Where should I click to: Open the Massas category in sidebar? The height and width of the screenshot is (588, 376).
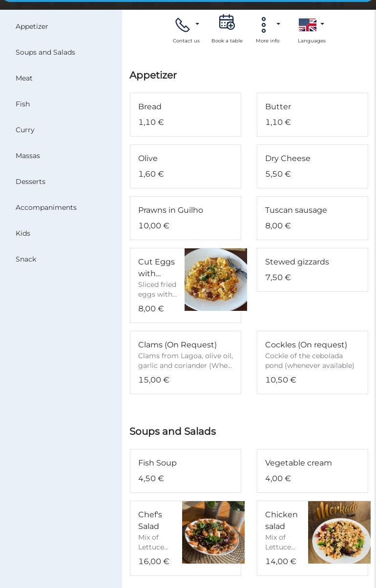(x=28, y=156)
